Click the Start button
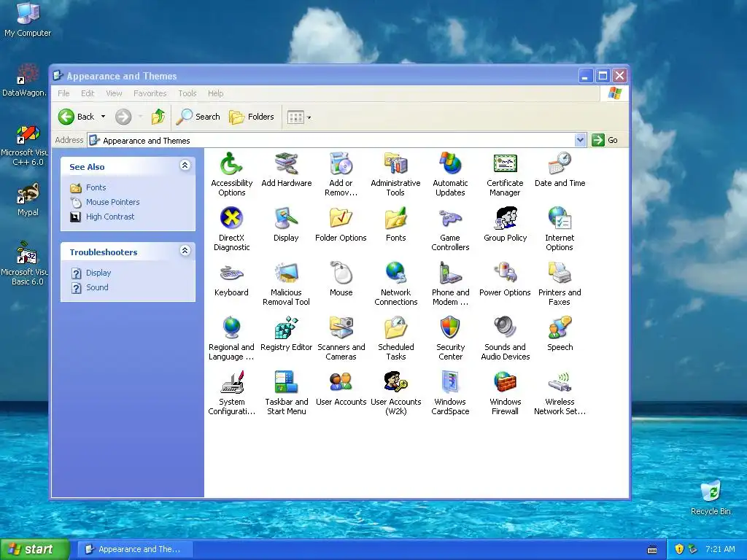This screenshot has height=560, width=747. 34,549
